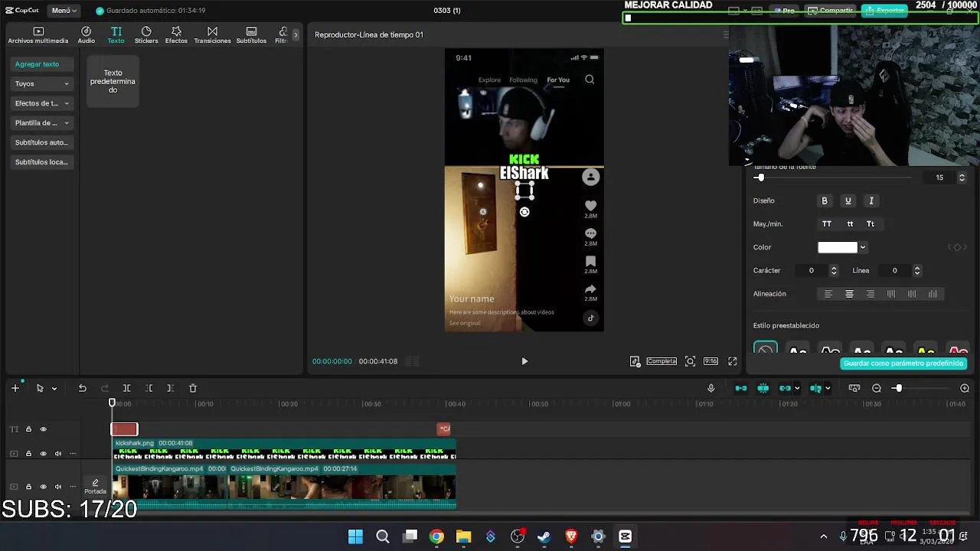
Task: Align text to the right
Action: pos(870,294)
